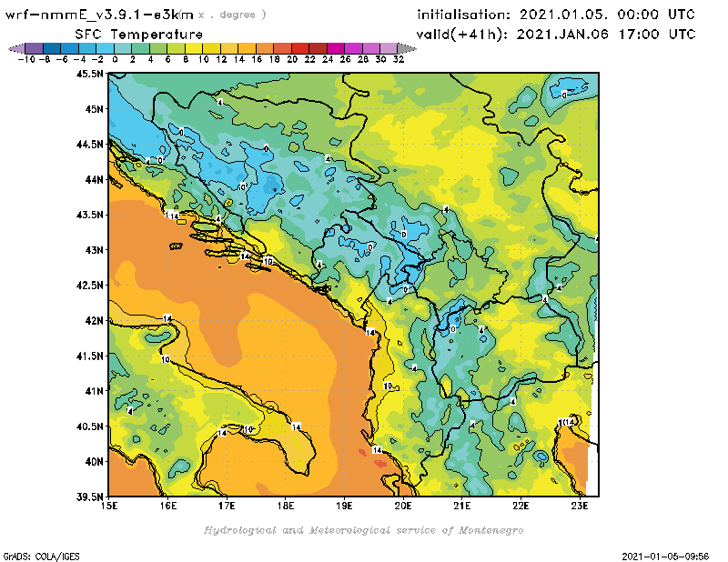Click the grey arrow at colorbar's right end
Image resolution: width=728 pixels, height=562 pixels.
406,48
